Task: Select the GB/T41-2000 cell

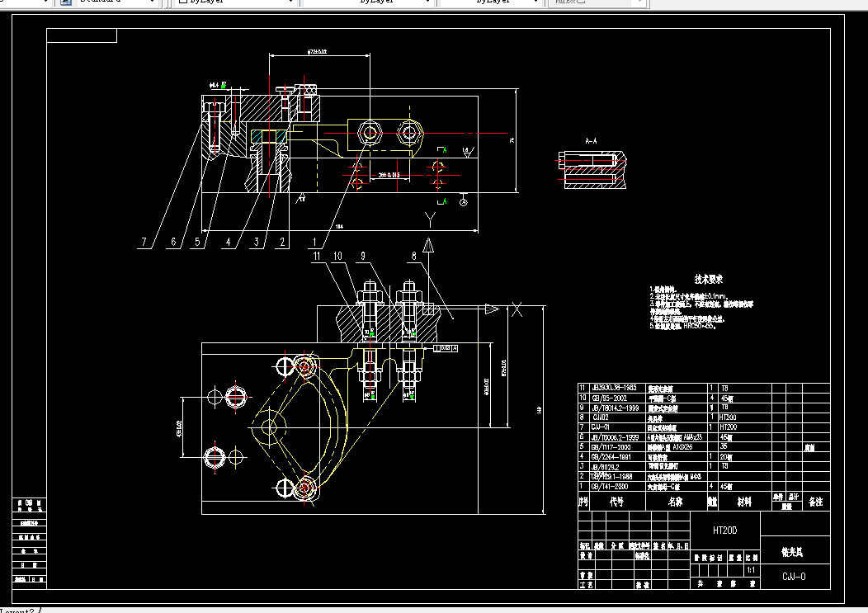Action: [x=610, y=487]
